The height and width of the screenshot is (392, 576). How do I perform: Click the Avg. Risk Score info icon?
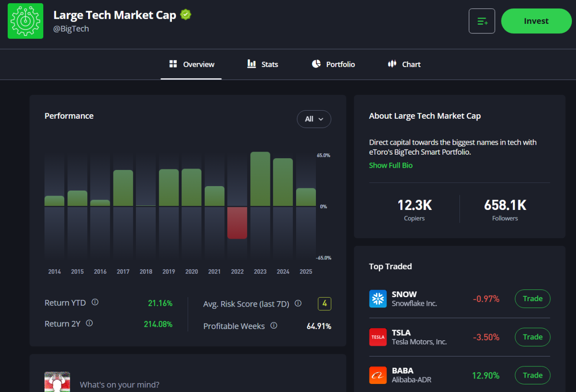(298, 303)
